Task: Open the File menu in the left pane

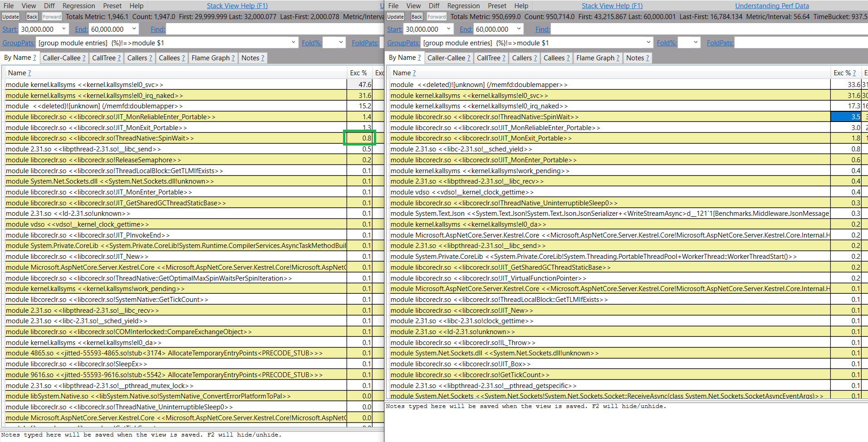Action: coord(9,5)
